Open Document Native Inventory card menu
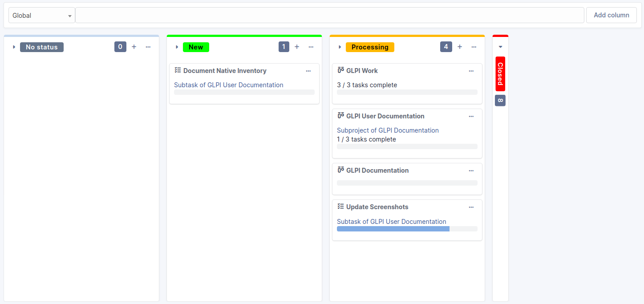The height and width of the screenshot is (304, 644). pos(308,71)
